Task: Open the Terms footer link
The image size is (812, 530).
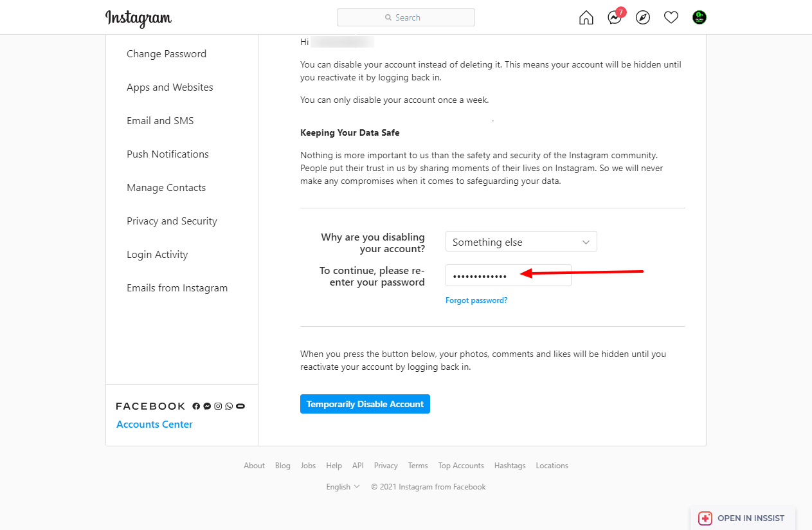Action: (418, 466)
